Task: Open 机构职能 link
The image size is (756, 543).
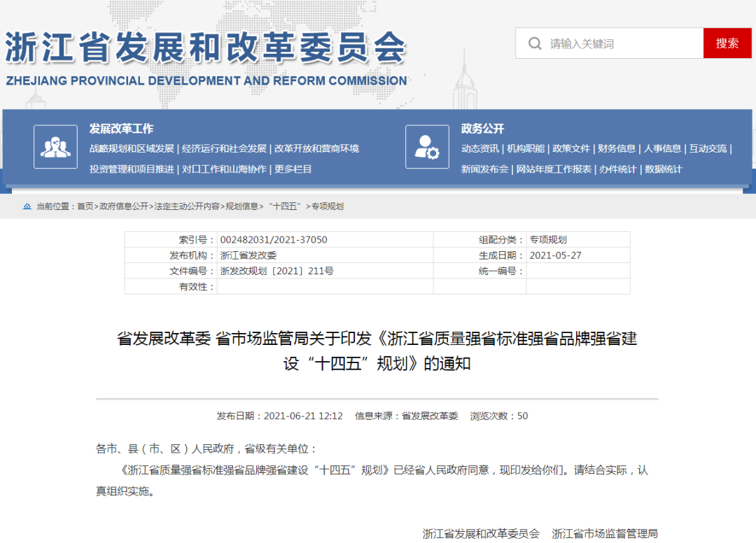Action: [x=526, y=148]
